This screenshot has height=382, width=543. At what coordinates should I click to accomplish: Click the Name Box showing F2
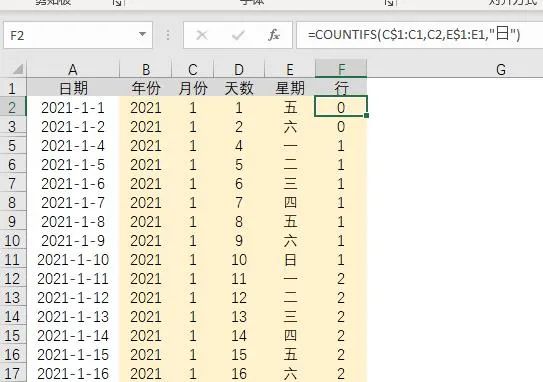click(x=78, y=35)
